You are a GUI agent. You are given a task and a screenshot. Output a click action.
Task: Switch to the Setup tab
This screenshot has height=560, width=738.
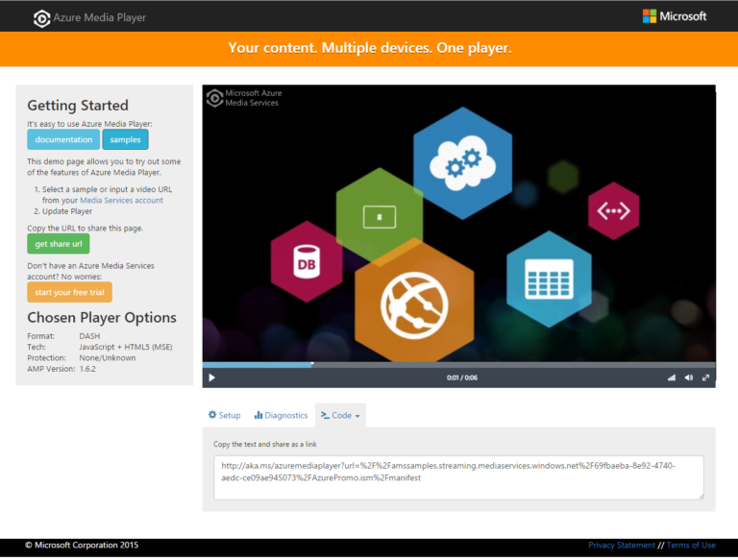tap(225, 415)
